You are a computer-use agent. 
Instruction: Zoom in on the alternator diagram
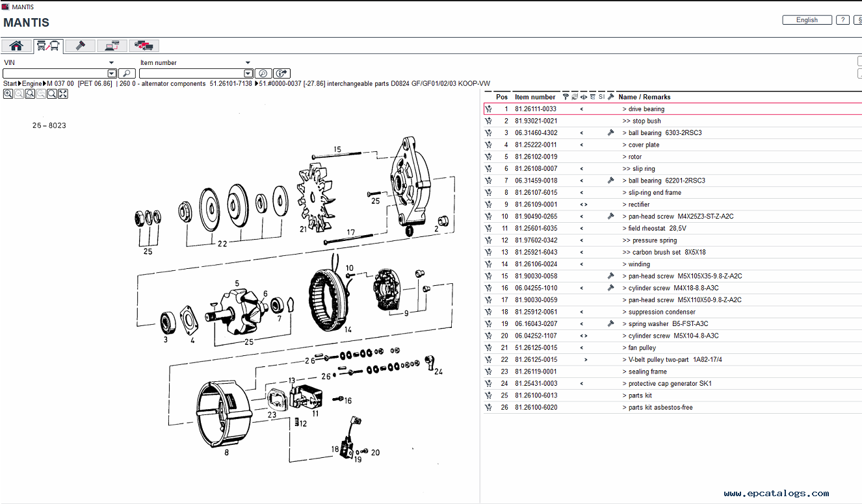(x=8, y=94)
